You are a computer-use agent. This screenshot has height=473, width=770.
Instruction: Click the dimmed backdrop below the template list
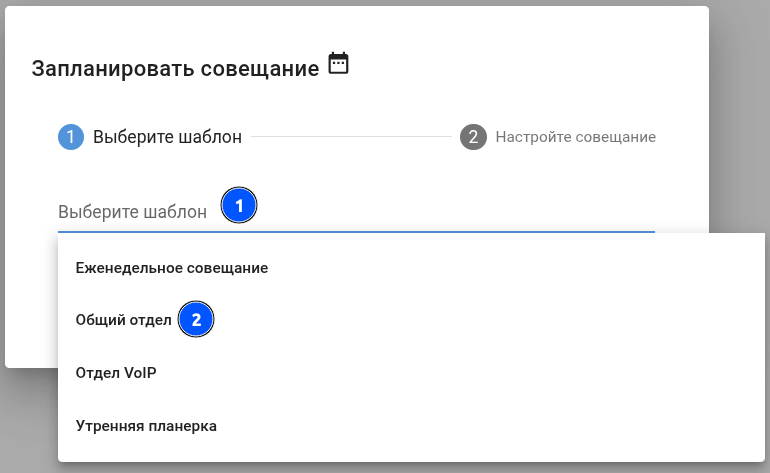pyautogui.click(x=400, y=468)
